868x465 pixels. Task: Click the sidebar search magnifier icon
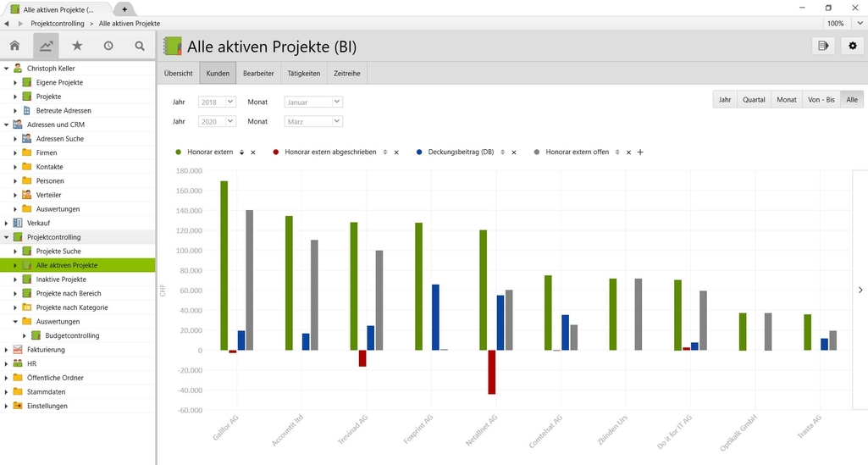pyautogui.click(x=140, y=46)
